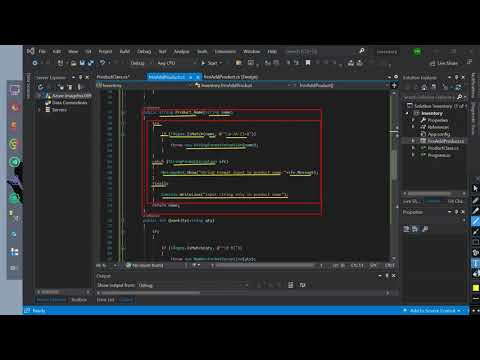This screenshot has height=360, width=480.
Task: Click the Properties panel categorized icon
Action: tap(406, 229)
